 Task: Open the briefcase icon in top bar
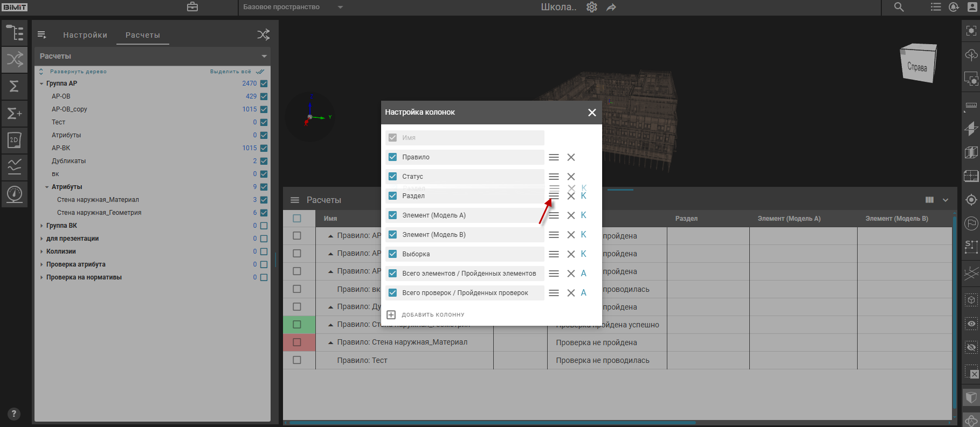point(192,7)
